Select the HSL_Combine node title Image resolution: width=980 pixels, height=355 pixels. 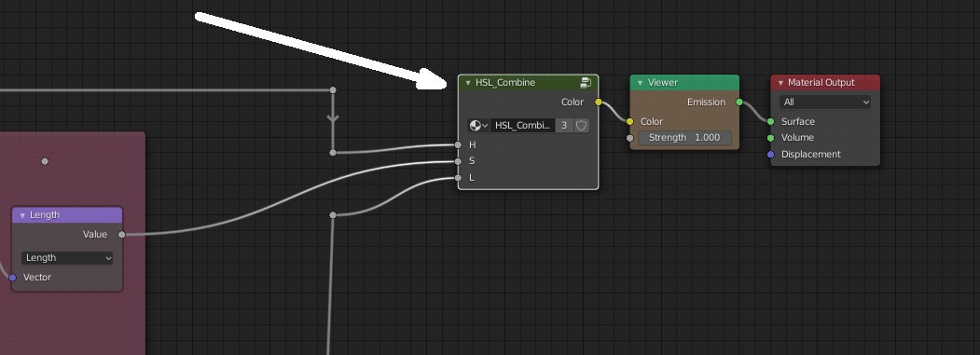tap(505, 83)
